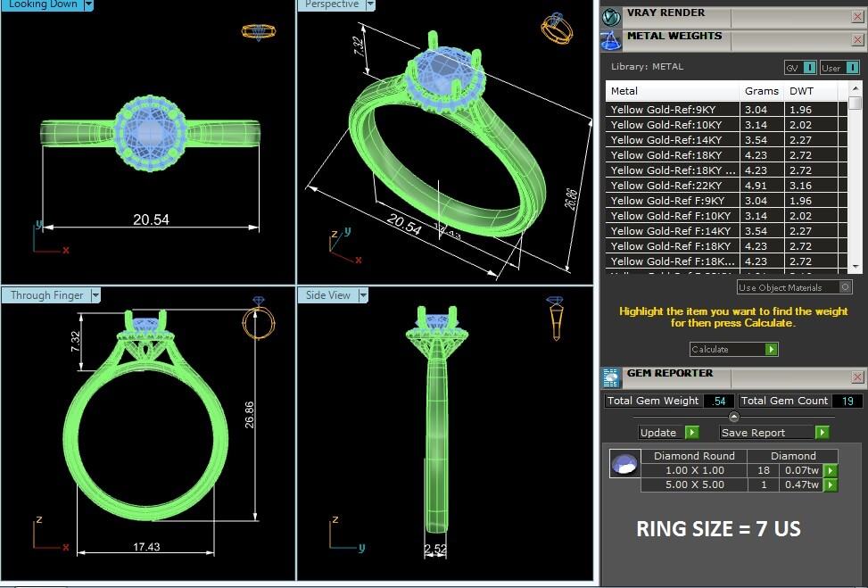868x588 pixels.
Task: Click green arrow beside 1.00 X 1.00 diamond row
Action: pos(831,470)
